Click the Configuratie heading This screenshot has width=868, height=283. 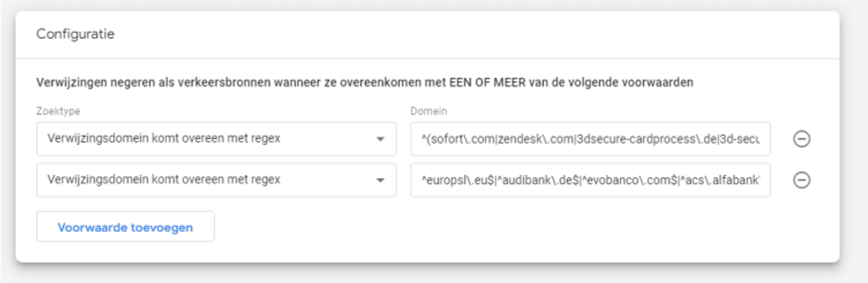[x=76, y=34]
